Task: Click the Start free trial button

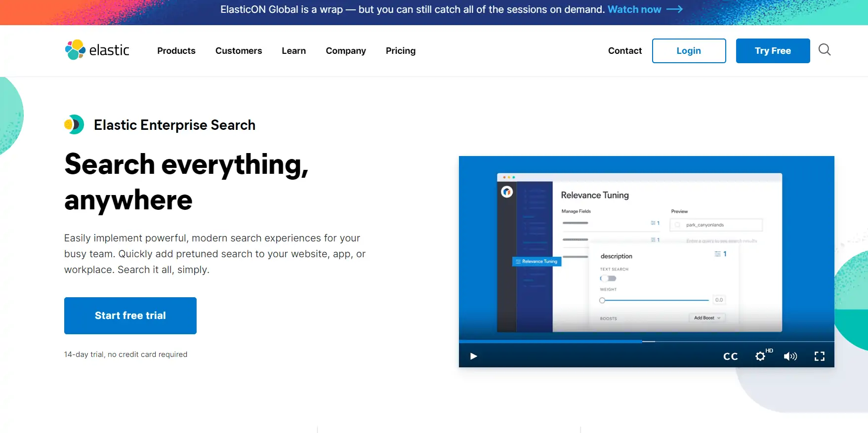Action: [130, 315]
